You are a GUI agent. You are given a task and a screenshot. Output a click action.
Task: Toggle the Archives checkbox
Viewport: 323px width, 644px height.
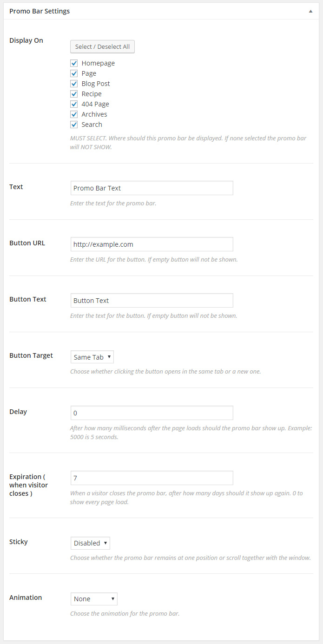tap(74, 114)
